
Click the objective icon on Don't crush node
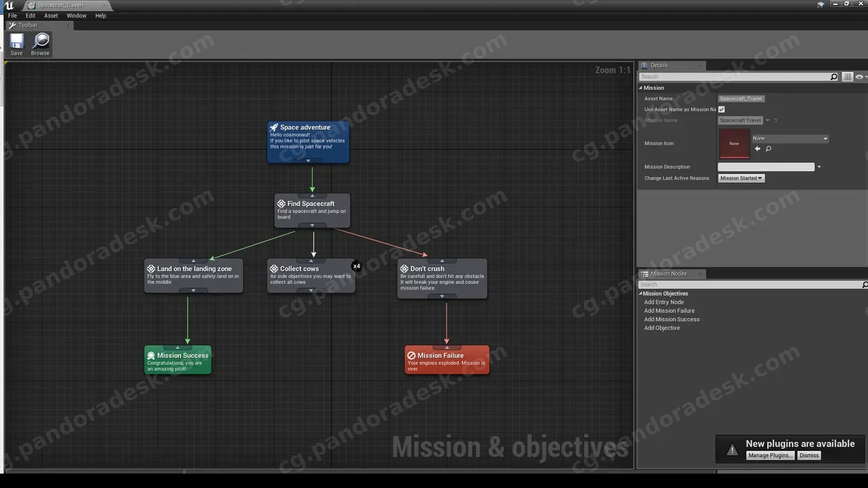pos(404,268)
